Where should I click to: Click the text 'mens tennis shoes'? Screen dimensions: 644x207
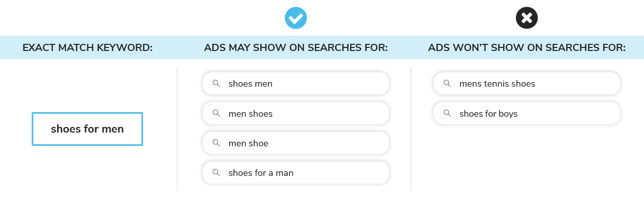pos(497,84)
